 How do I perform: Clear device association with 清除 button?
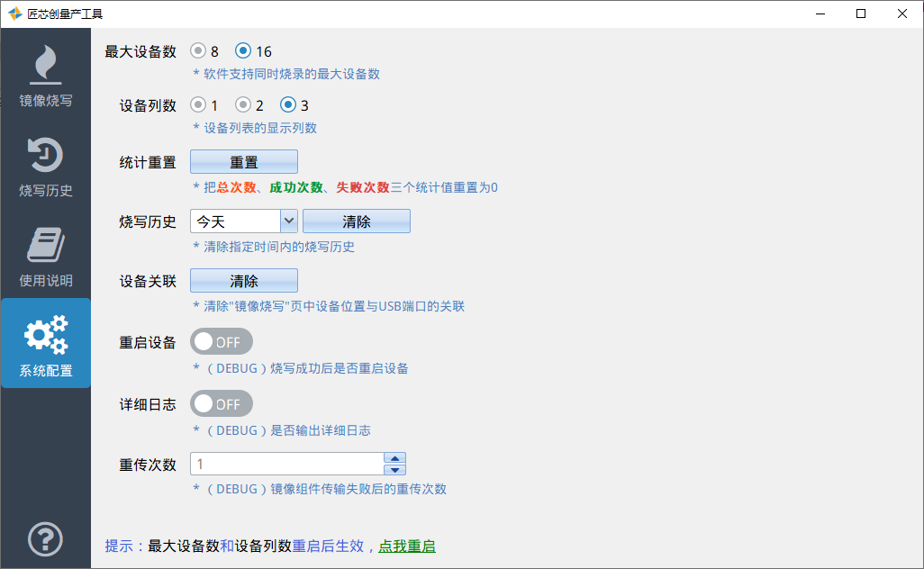coord(243,280)
